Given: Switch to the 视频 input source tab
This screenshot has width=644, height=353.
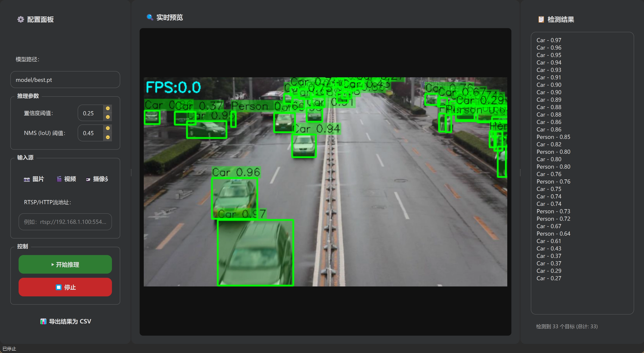Looking at the screenshot, I should (66, 179).
